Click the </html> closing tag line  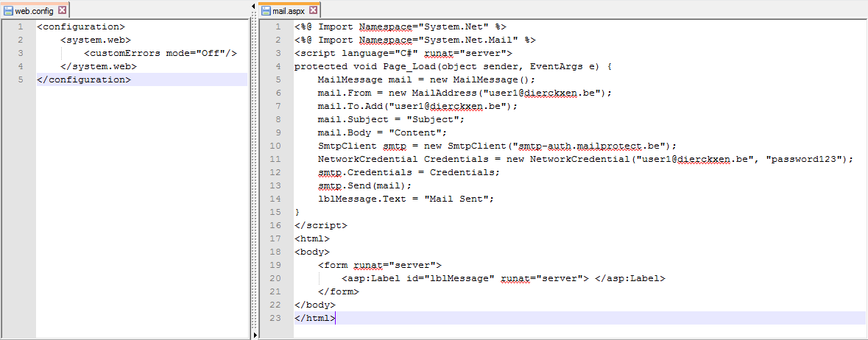pyautogui.click(x=315, y=319)
